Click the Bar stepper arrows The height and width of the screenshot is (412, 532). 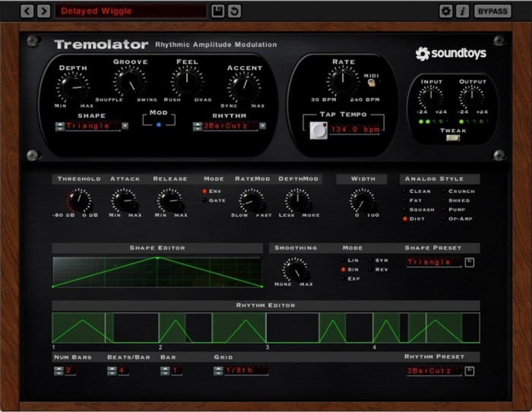[x=165, y=371]
